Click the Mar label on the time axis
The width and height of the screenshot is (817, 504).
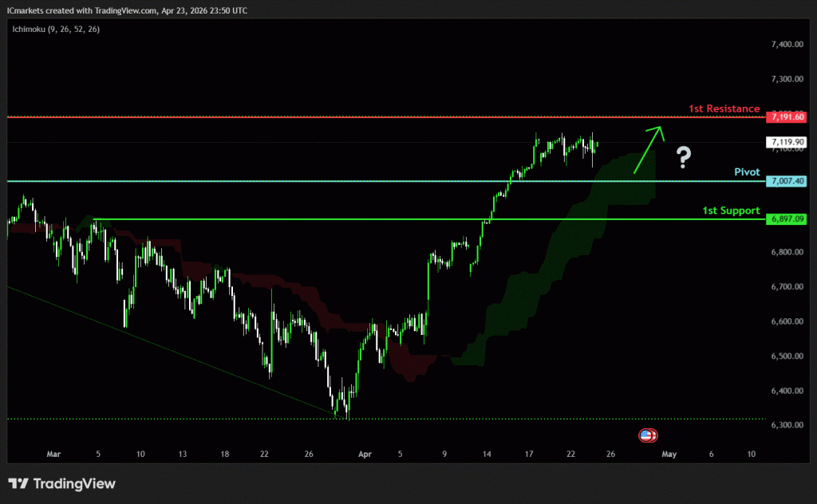[x=53, y=454]
